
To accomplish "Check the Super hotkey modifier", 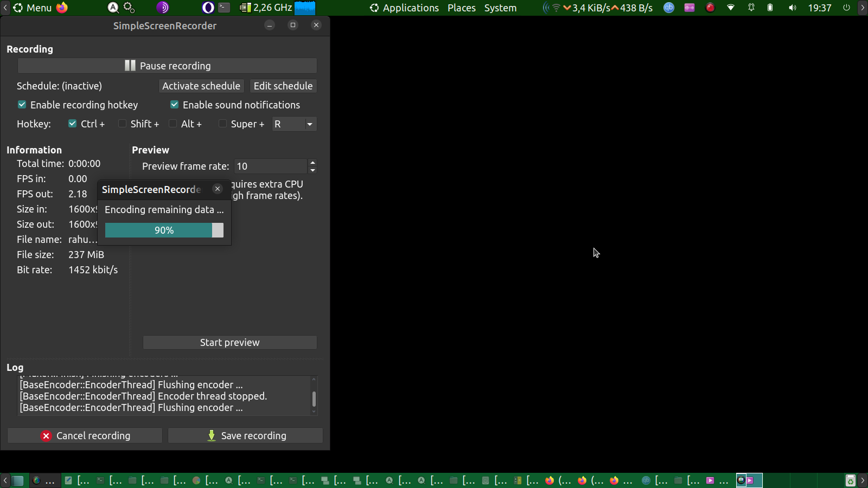I will (x=222, y=124).
